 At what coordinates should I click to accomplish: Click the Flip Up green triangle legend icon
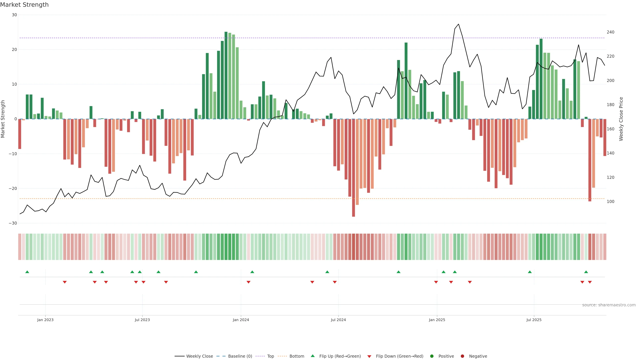[x=312, y=356]
